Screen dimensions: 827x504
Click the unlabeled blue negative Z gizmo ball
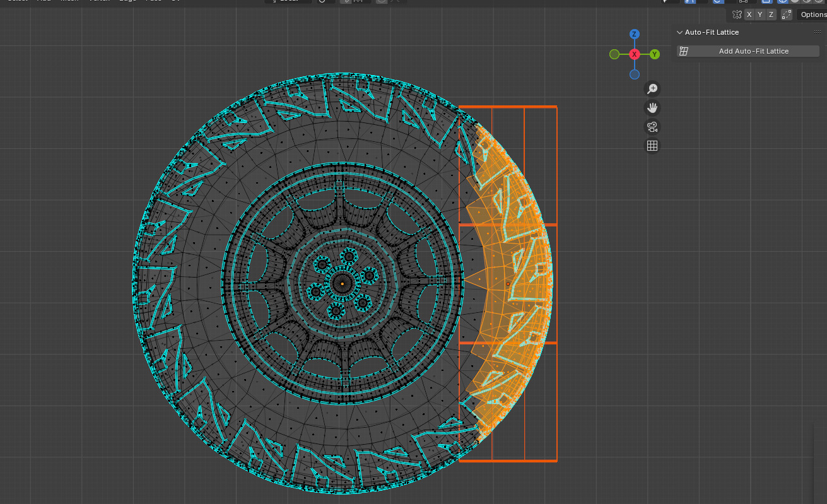pos(635,74)
